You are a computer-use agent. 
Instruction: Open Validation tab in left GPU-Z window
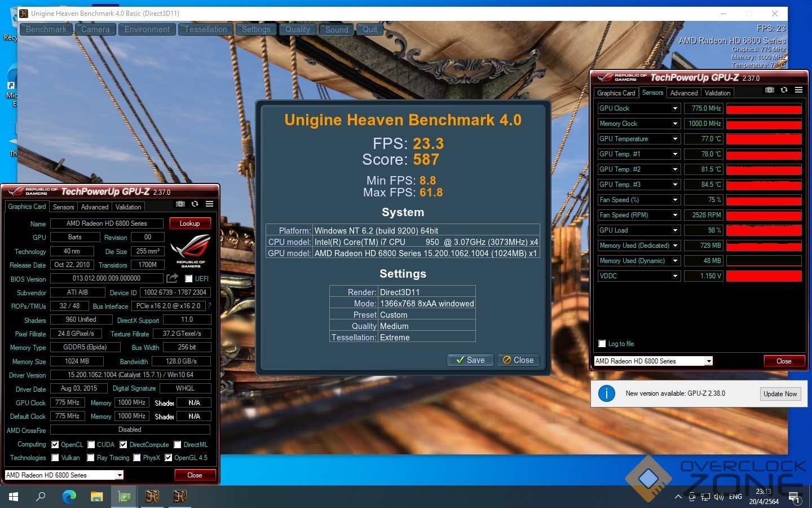129,207
